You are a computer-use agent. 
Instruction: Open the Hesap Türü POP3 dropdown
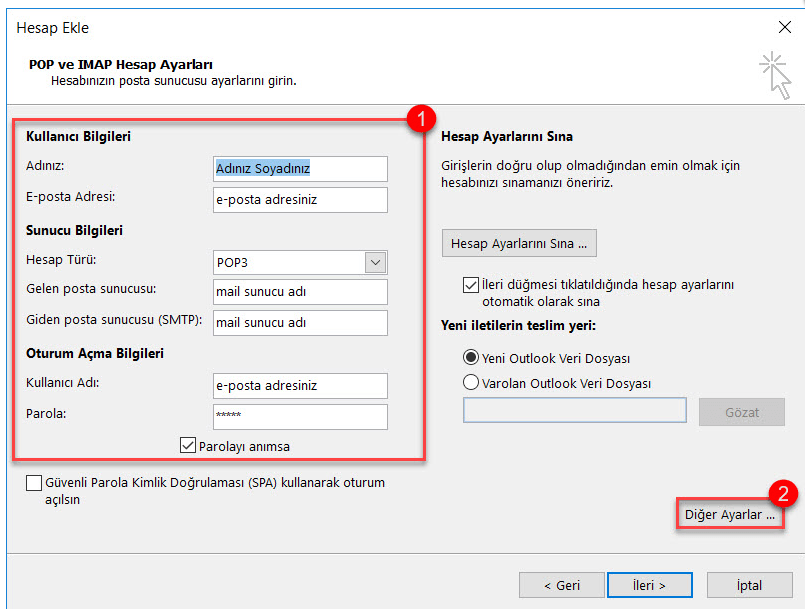tap(300, 262)
